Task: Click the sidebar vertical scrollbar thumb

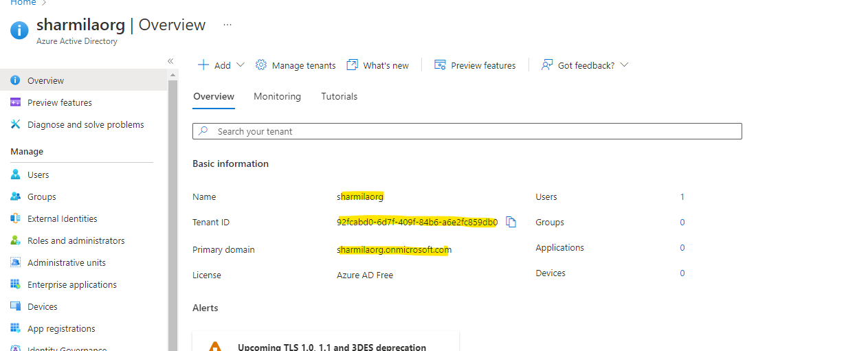Action: [173, 215]
